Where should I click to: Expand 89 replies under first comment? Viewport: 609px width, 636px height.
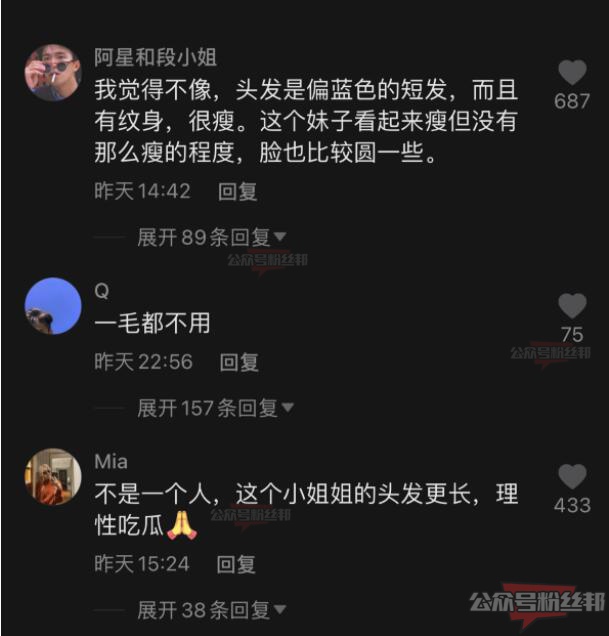(212, 237)
